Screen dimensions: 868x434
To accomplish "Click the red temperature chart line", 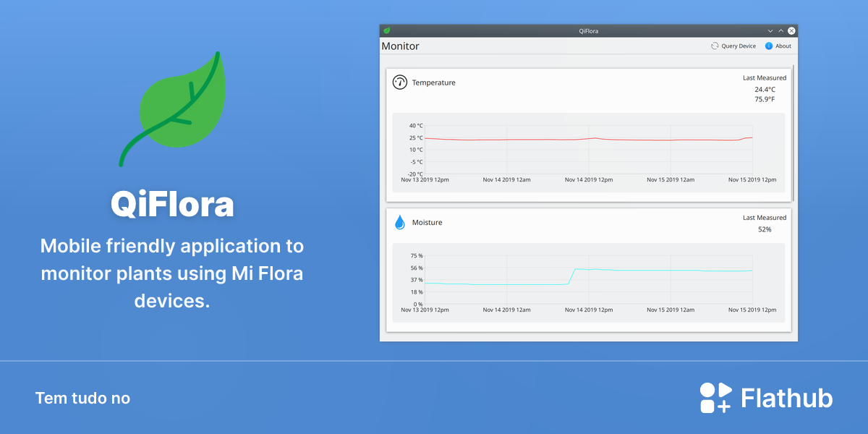I will (x=588, y=139).
